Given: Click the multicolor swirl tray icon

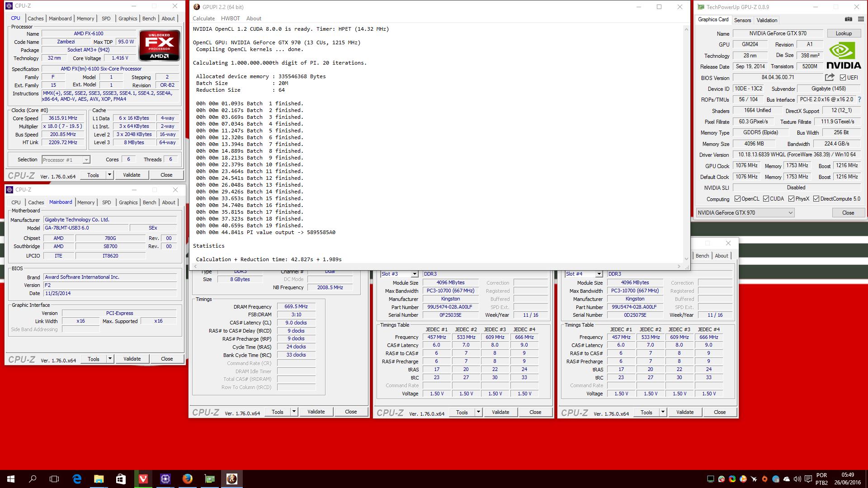Looking at the screenshot, I should pyautogui.click(x=732, y=479).
